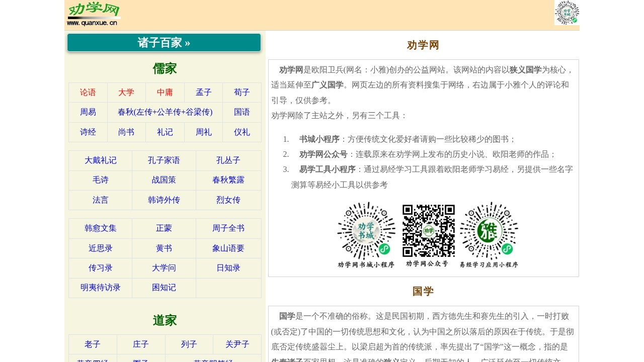
Task: Open 日知录
Action: pyautogui.click(x=228, y=268)
